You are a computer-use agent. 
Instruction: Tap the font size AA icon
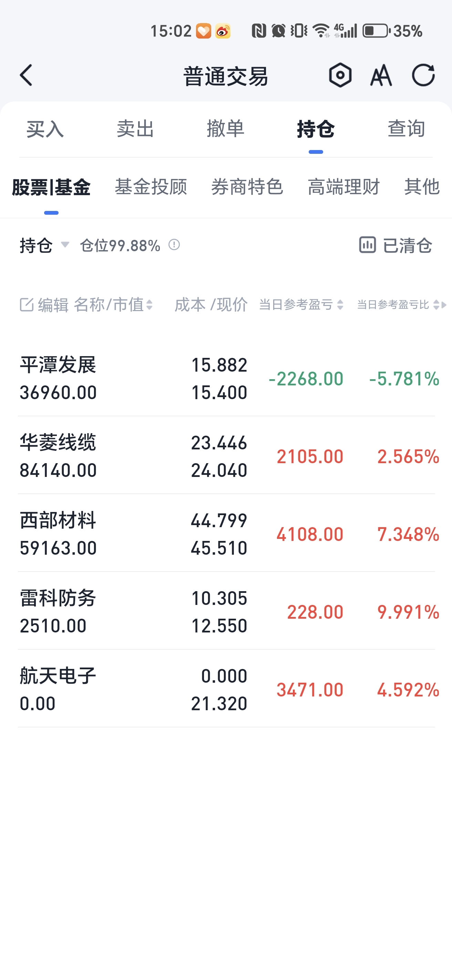pyautogui.click(x=381, y=75)
